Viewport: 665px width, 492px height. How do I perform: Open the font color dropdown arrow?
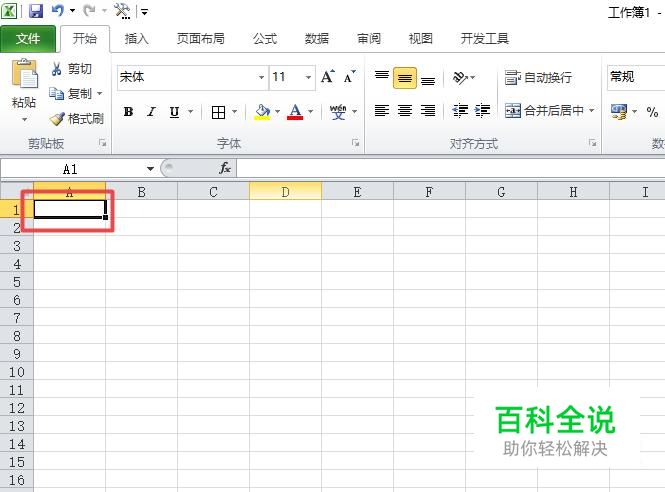click(311, 112)
